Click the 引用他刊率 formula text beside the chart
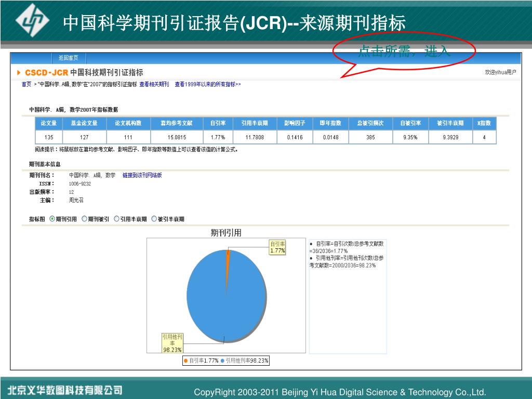This screenshot has width=532, height=399. [x=347, y=262]
